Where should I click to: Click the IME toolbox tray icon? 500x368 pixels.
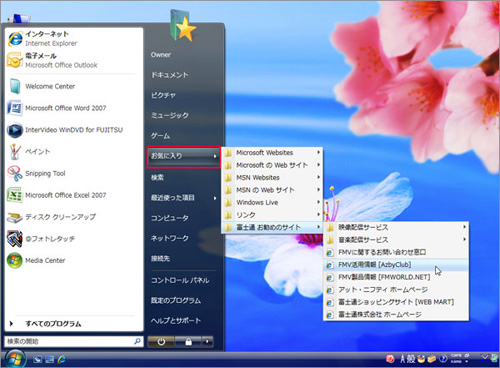click(432, 359)
